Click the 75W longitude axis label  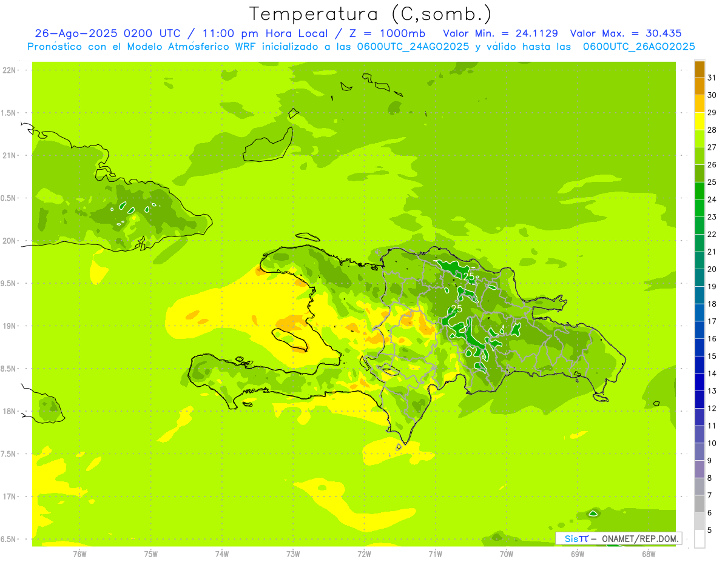[x=151, y=554]
